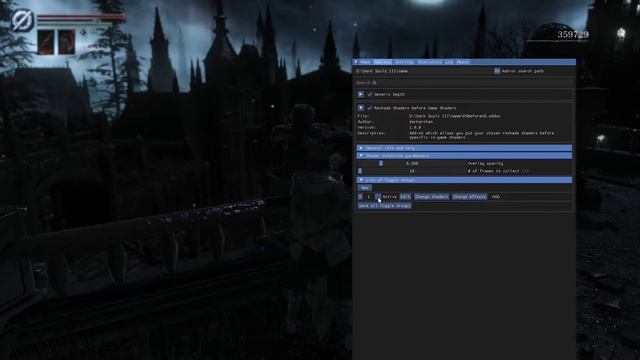Click the Edit button for group 1
640x360 pixels.
tap(405, 197)
